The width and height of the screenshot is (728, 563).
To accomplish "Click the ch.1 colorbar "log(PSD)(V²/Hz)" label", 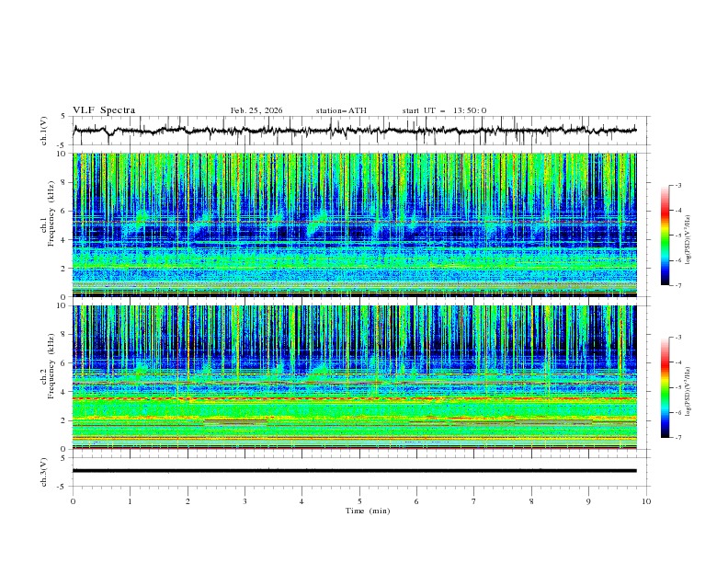I will pyautogui.click(x=688, y=240).
